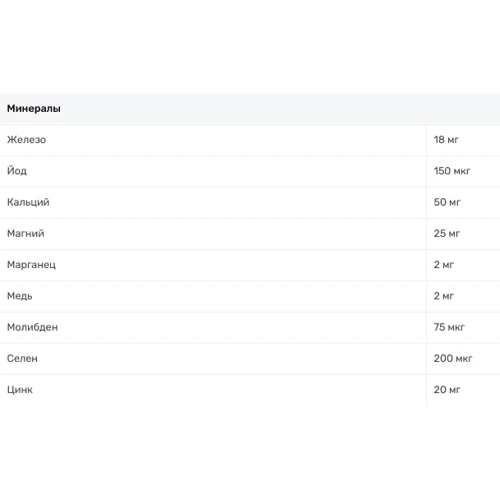Viewport: 500px width, 500px height.
Task: Click the 25 мг value
Action: click(x=446, y=233)
